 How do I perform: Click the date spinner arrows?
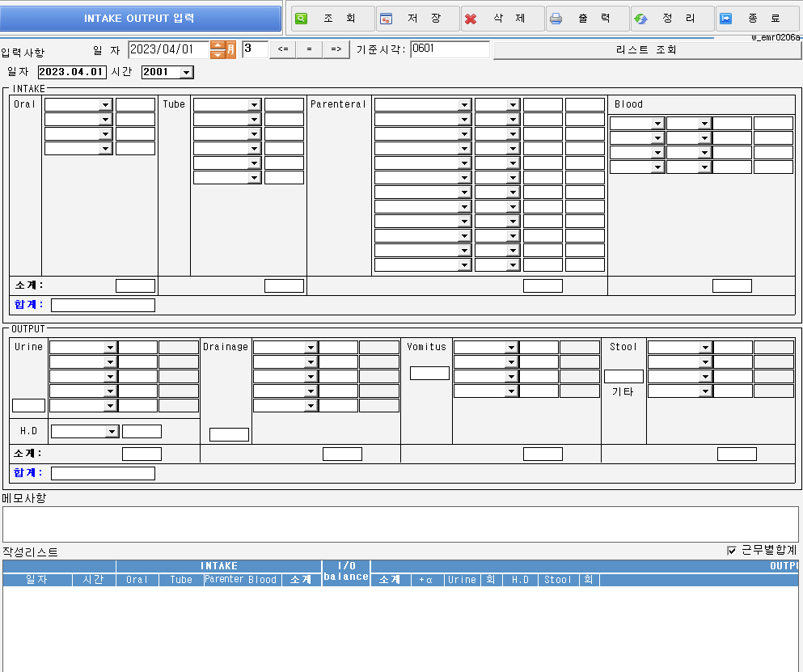tap(218, 49)
